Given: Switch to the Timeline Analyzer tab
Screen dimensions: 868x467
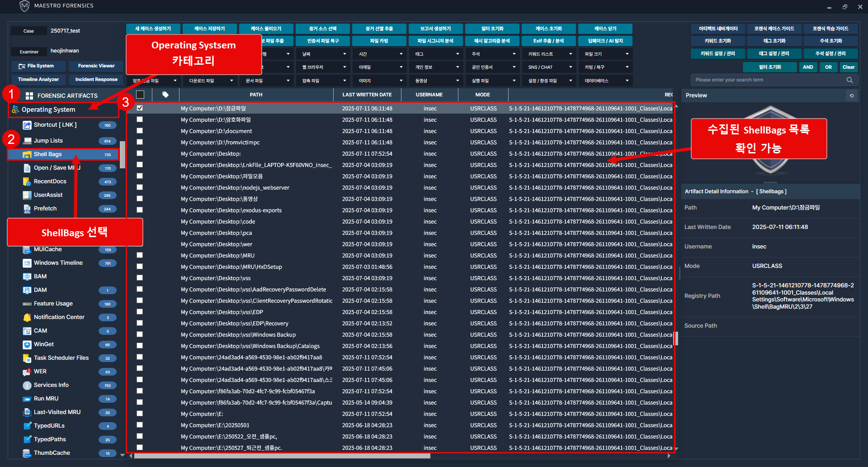Looking at the screenshot, I should click(38, 80).
